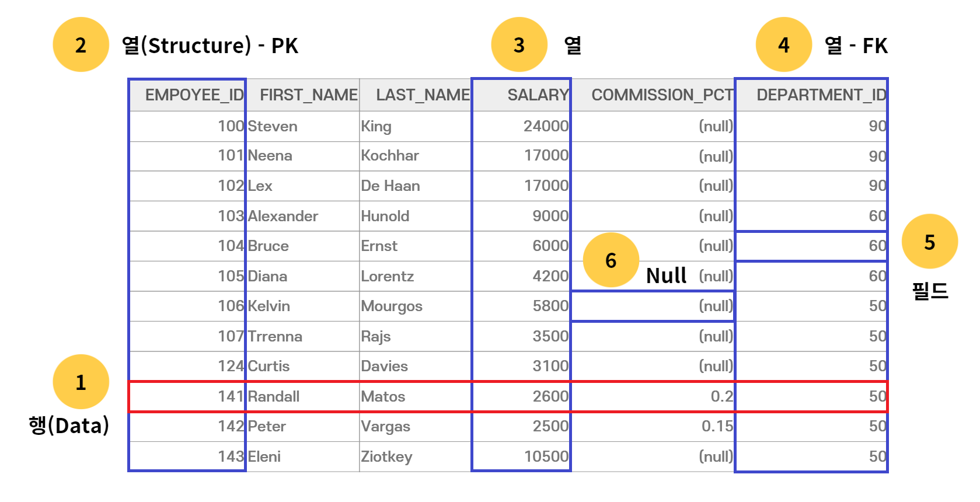Click the cell containing Randall

302,396
